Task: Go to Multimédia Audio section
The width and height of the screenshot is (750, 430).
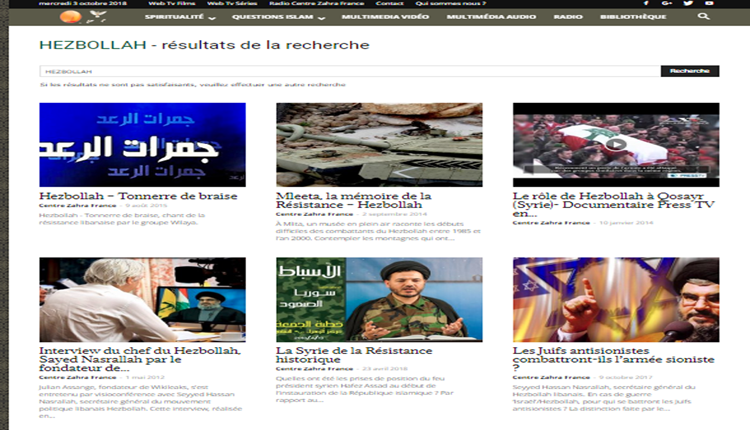Action: 491,17
